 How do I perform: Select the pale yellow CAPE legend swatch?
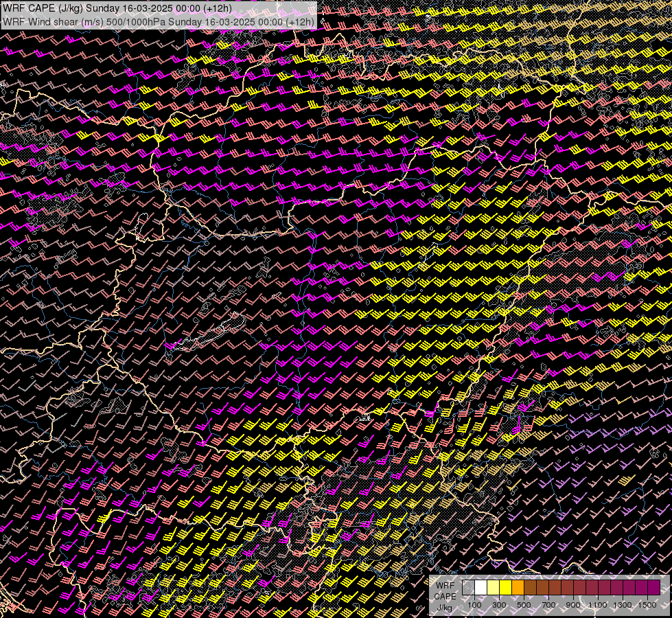pos(494,587)
